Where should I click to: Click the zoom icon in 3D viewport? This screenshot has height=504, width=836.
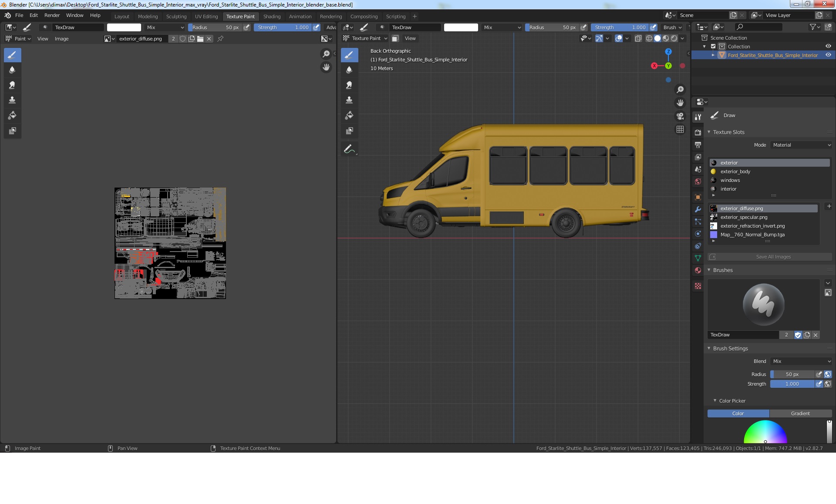click(x=680, y=90)
